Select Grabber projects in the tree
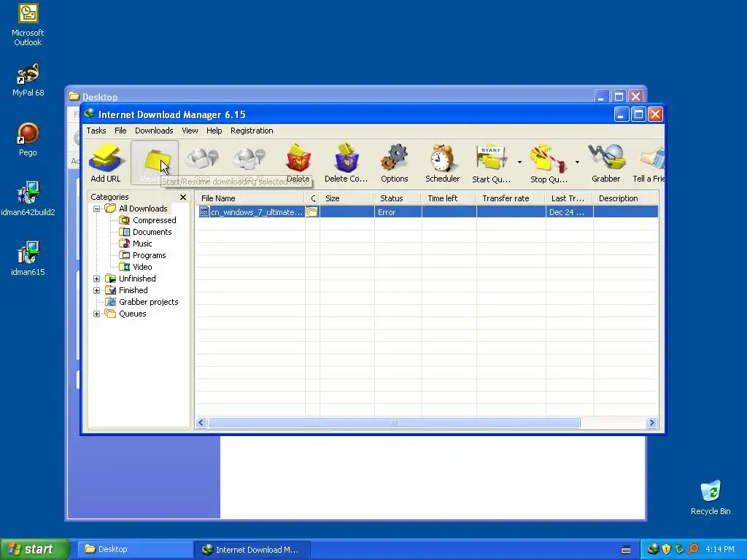747x560 pixels. click(x=148, y=302)
